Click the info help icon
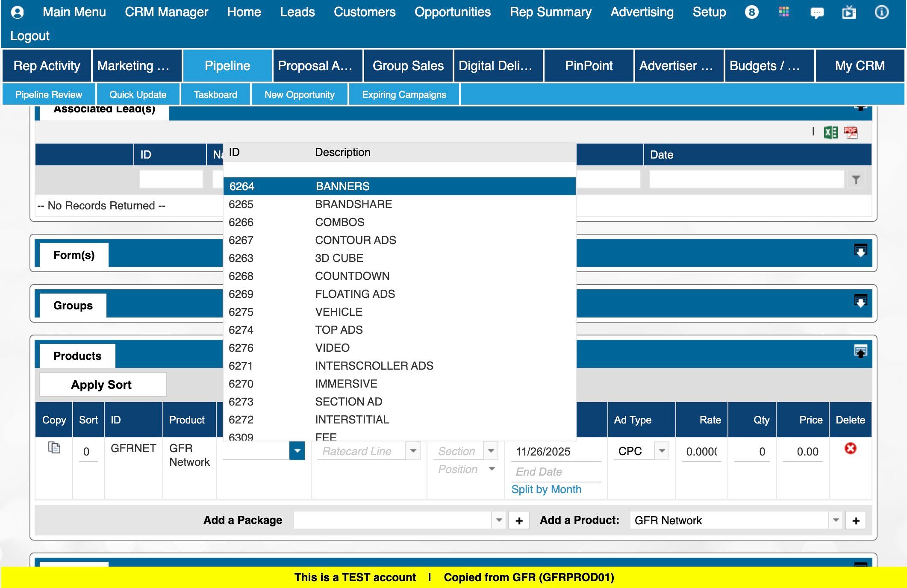 click(881, 12)
